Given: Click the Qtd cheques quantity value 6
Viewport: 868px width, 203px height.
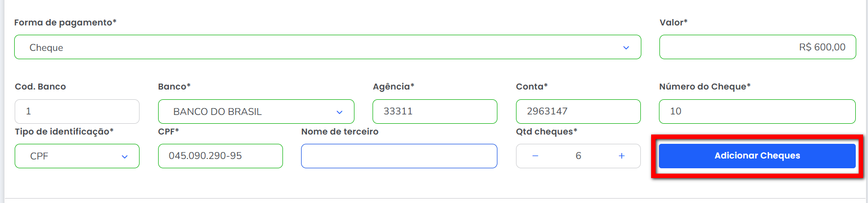Looking at the screenshot, I should coord(578,156).
